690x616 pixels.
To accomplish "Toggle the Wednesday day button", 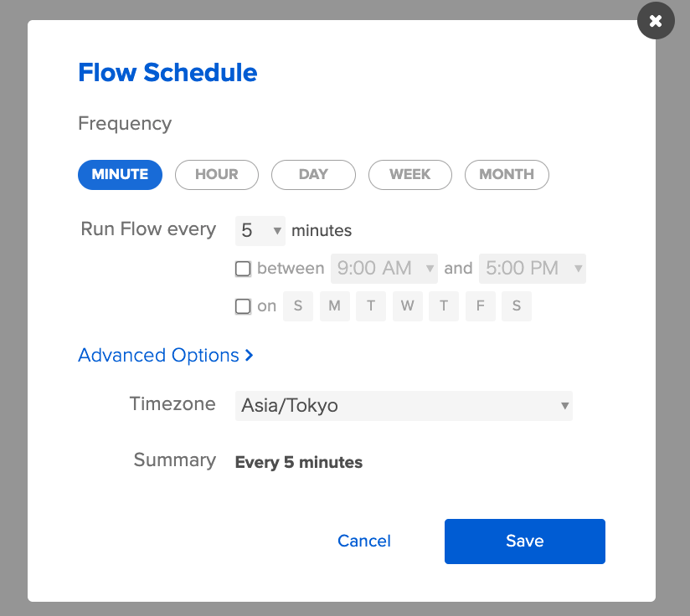I will [x=407, y=306].
